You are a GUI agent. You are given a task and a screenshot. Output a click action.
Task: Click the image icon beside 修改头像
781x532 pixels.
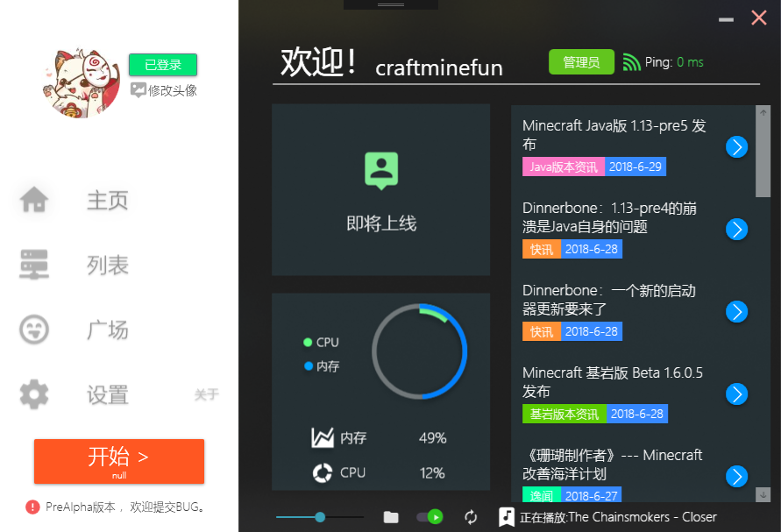coord(138,90)
